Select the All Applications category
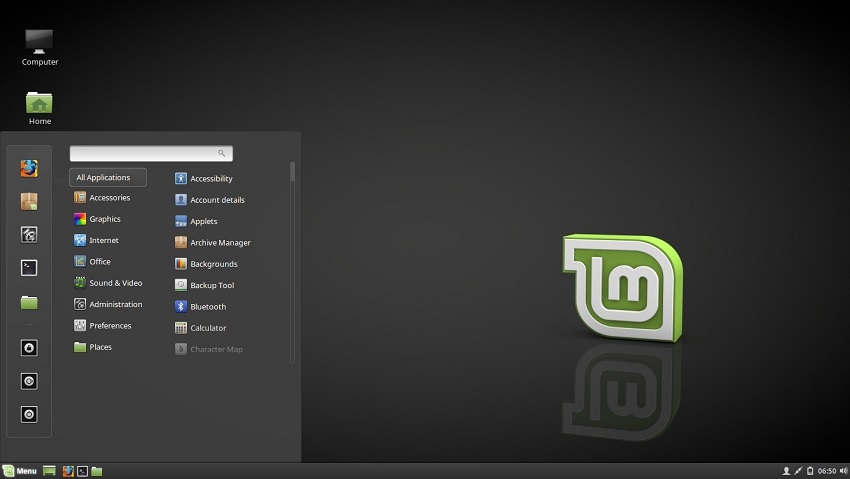Image resolution: width=850 pixels, height=479 pixels. coord(107,178)
